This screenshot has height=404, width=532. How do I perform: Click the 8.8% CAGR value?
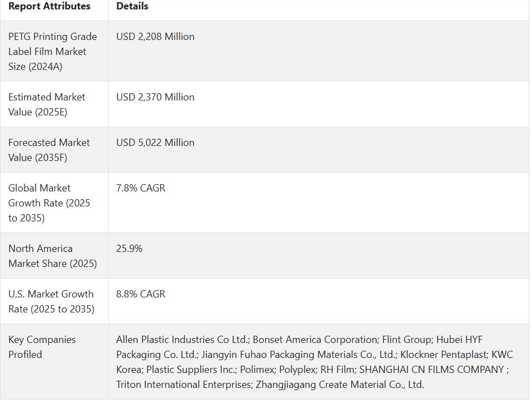coord(140,294)
